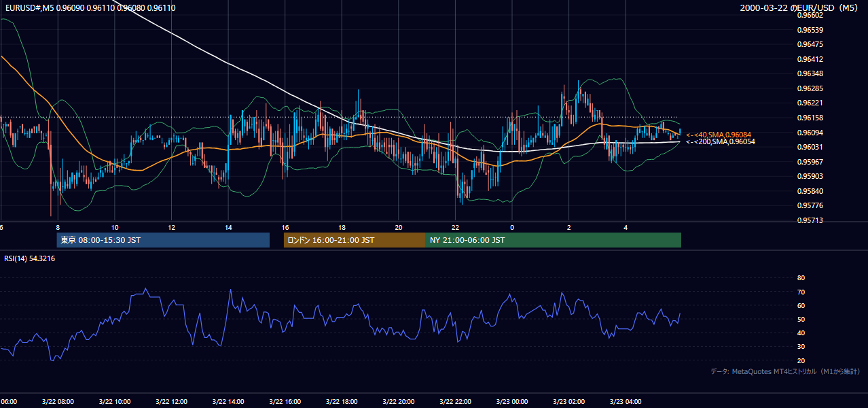This screenshot has width=868, height=408.
Task: Click the 3/22 12:00 time label
Action: click(171, 402)
